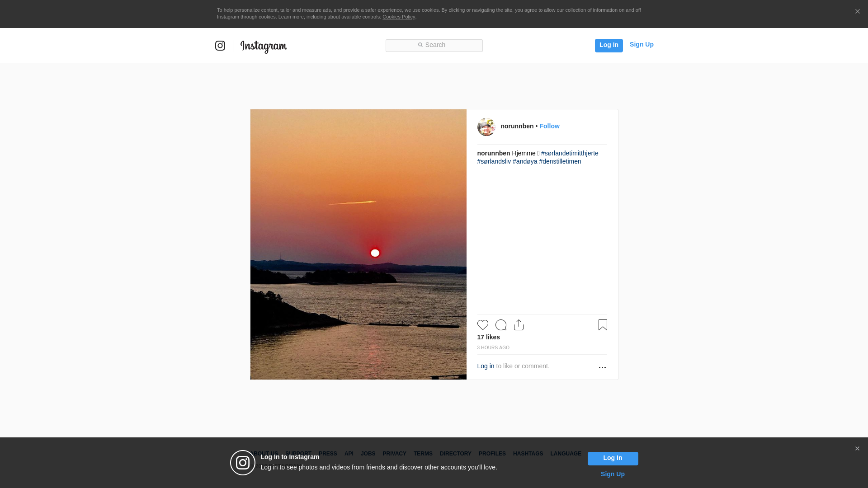
Task: Open hashtag #andøya
Action: point(525,161)
